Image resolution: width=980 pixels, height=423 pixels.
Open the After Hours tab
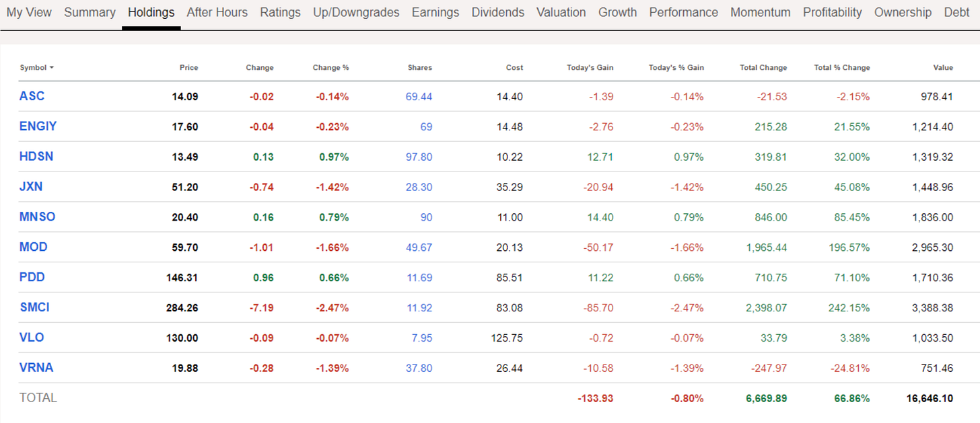(x=217, y=12)
